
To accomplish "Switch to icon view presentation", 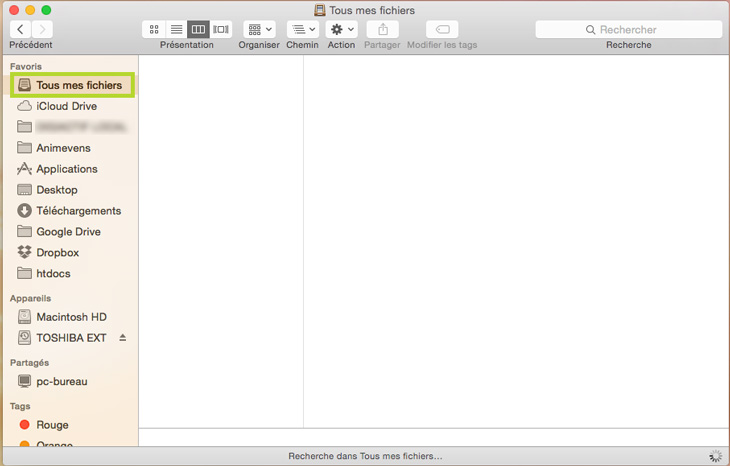I will click(154, 30).
